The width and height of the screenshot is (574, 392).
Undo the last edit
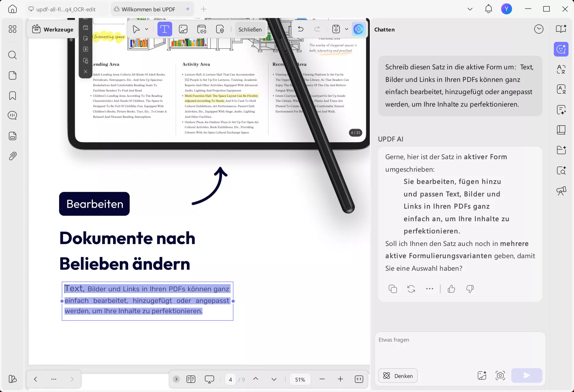[x=301, y=29]
